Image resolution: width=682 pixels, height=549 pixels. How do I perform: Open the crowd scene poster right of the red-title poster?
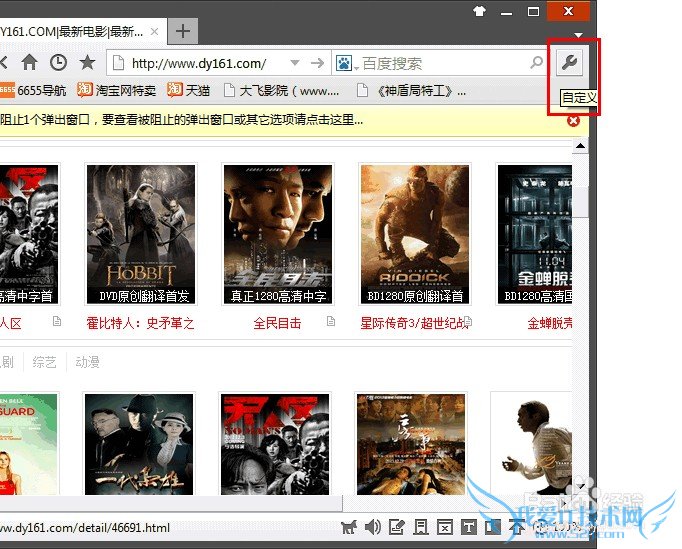(x=411, y=444)
